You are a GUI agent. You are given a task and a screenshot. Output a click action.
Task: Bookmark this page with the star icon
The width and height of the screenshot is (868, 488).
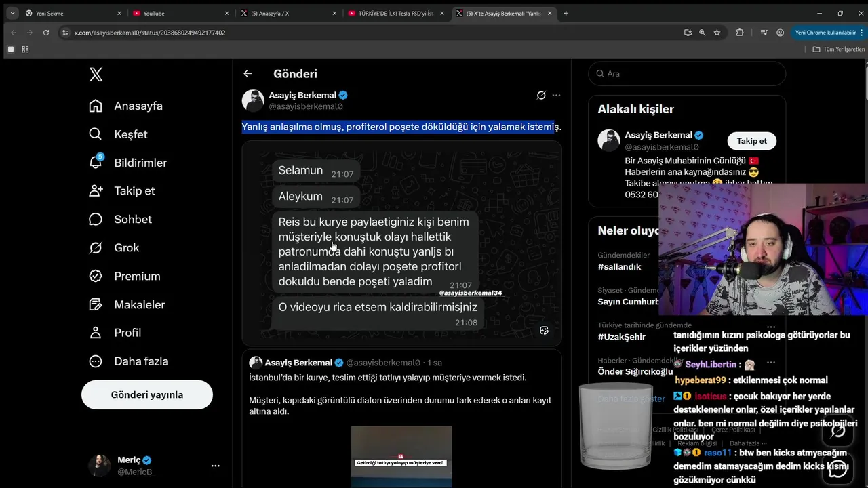pyautogui.click(x=717, y=33)
